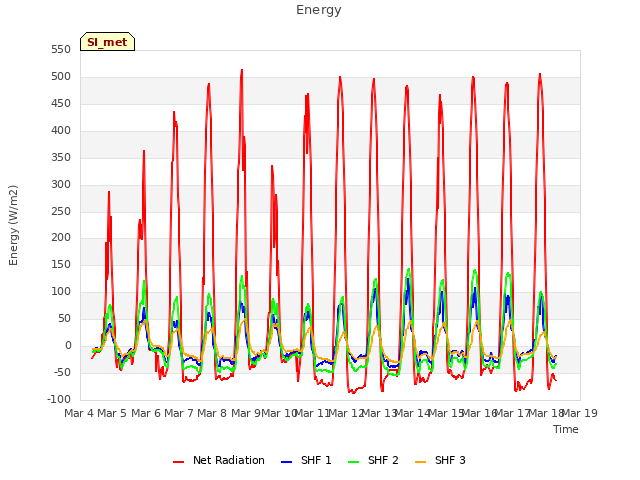The image size is (640, 480).
Task: Click the 450 y-axis tick label
Action: tap(61, 104)
